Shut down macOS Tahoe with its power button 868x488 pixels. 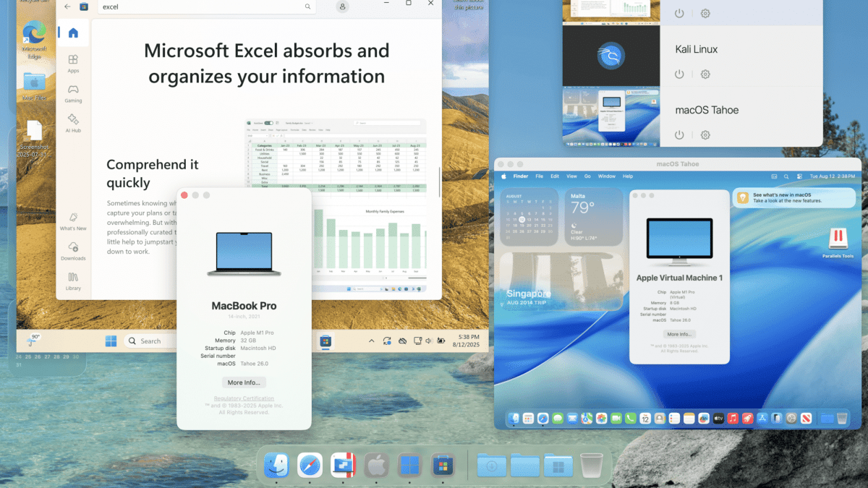click(678, 134)
